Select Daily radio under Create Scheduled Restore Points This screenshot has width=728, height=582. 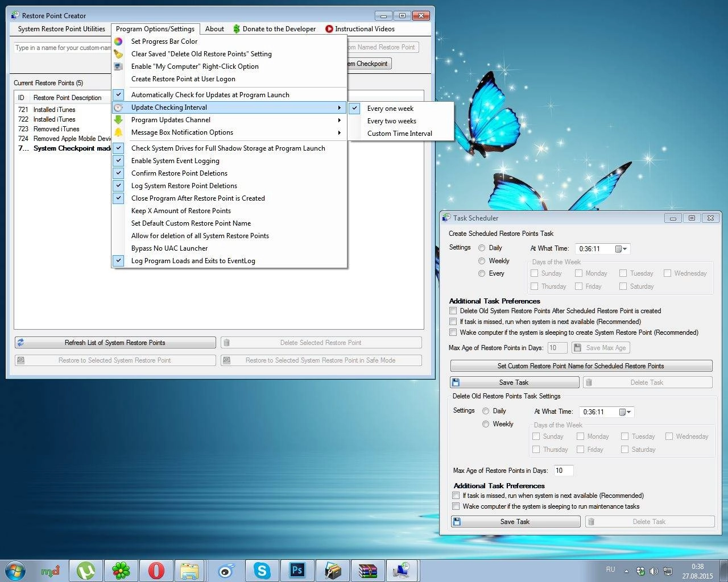pos(482,248)
